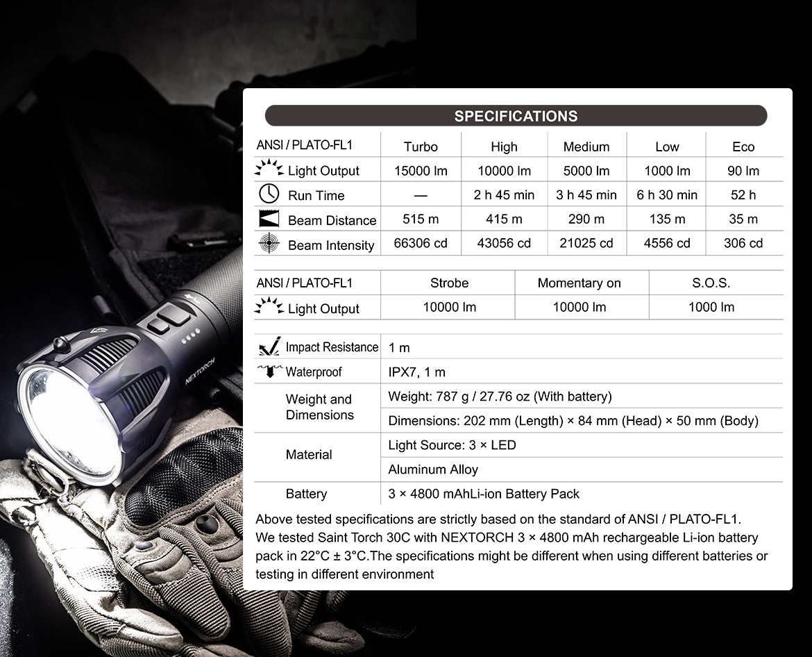Click the 52 h run time value

(x=743, y=195)
